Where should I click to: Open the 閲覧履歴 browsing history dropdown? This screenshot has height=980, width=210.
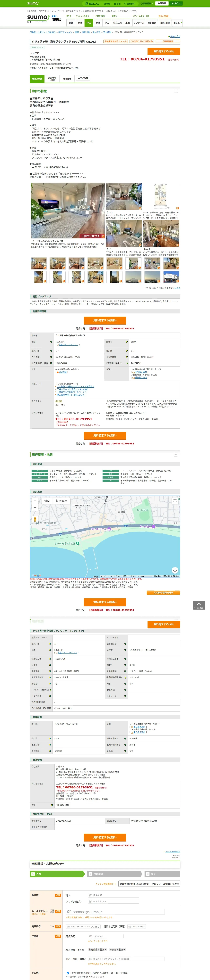pyautogui.click(x=147, y=3)
